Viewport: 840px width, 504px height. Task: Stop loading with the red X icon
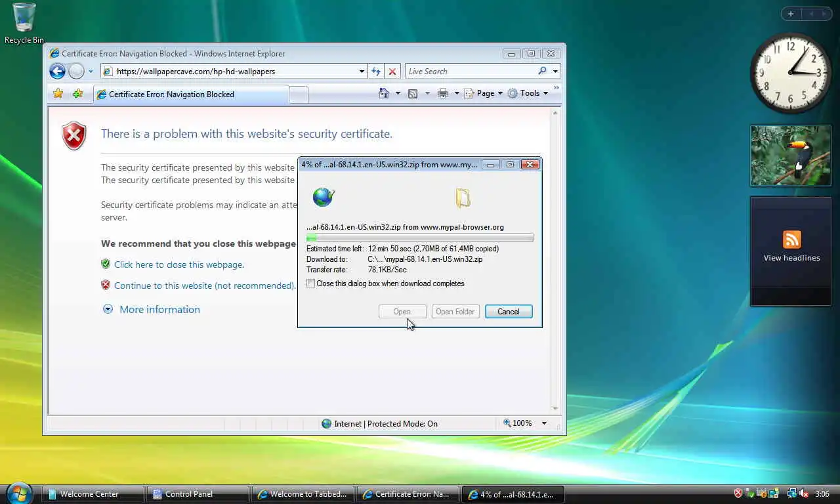(392, 71)
